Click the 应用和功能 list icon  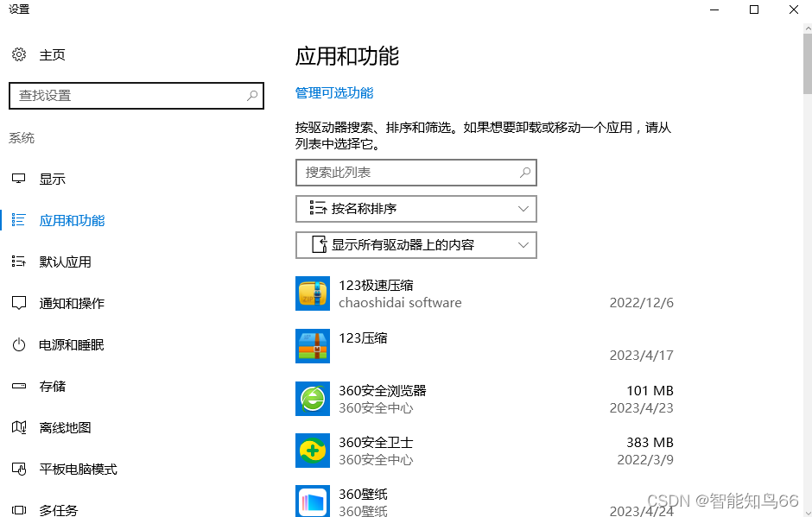pos(19,220)
